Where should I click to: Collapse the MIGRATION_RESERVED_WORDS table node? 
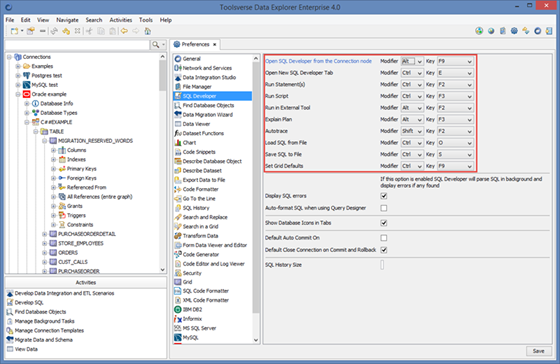click(45, 141)
